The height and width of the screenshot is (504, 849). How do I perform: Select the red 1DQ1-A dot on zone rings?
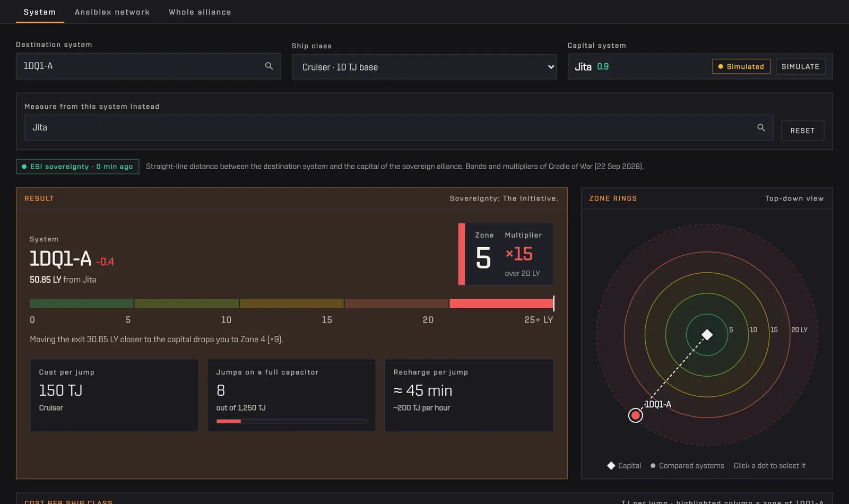point(635,415)
